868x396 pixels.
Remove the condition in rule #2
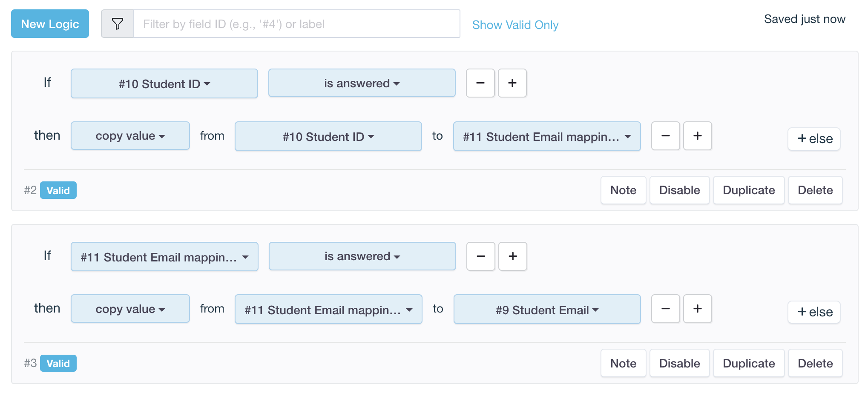[480, 83]
